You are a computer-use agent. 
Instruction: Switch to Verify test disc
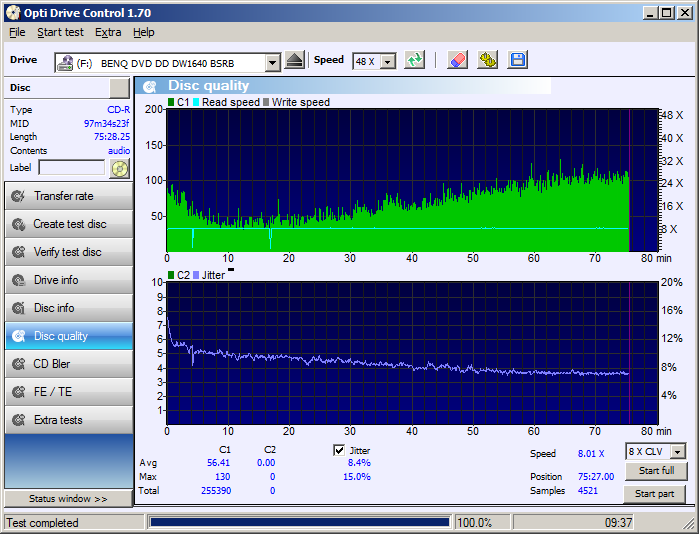[69, 252]
